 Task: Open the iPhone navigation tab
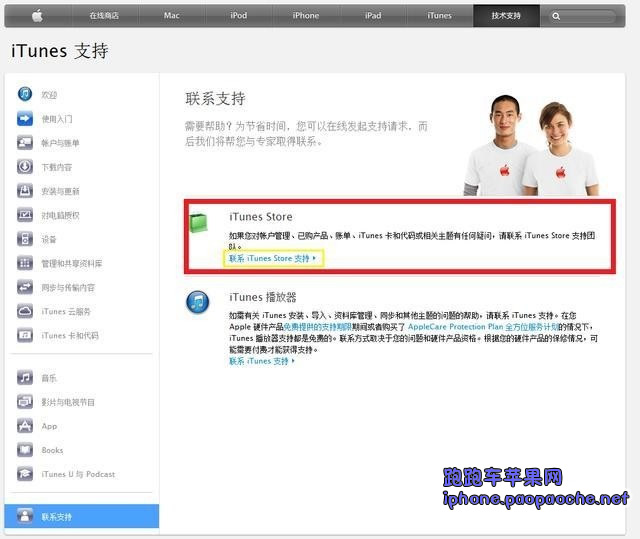point(306,16)
